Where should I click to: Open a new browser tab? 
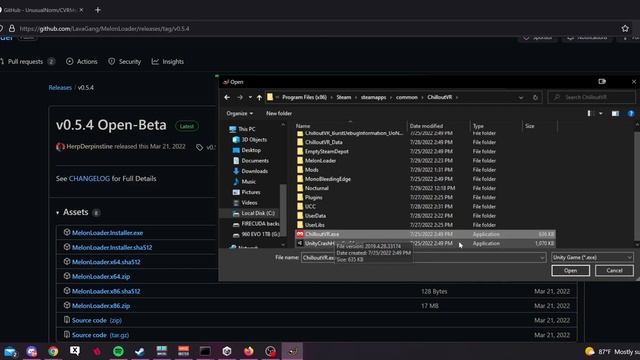(x=98, y=10)
